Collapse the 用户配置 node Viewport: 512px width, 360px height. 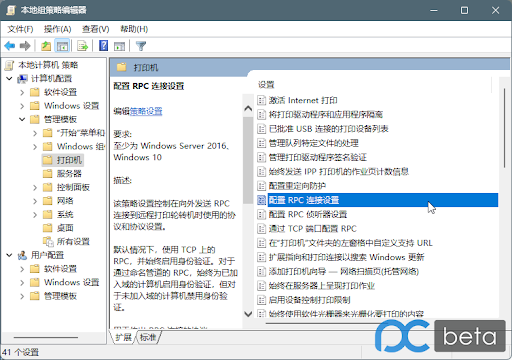click(9, 255)
